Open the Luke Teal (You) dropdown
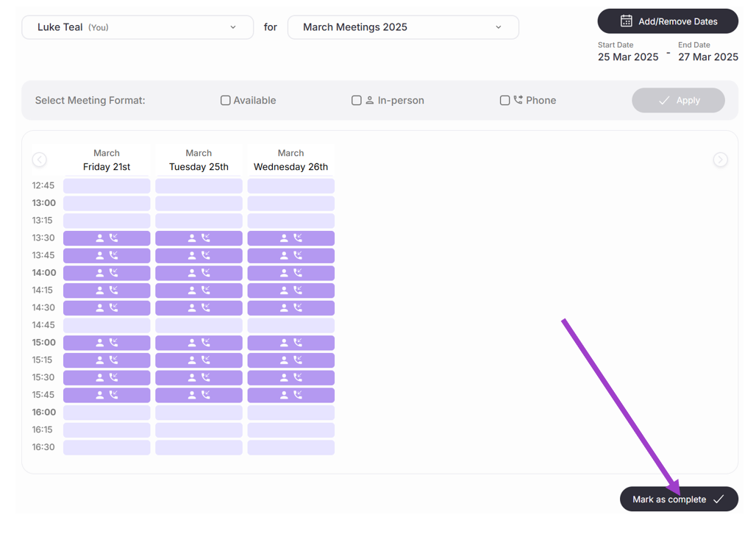 [x=138, y=27]
